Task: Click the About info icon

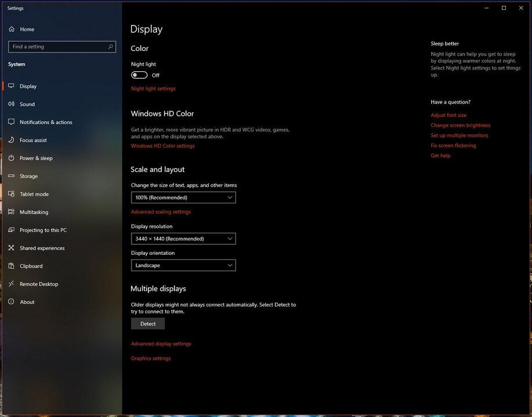Action: [x=11, y=302]
